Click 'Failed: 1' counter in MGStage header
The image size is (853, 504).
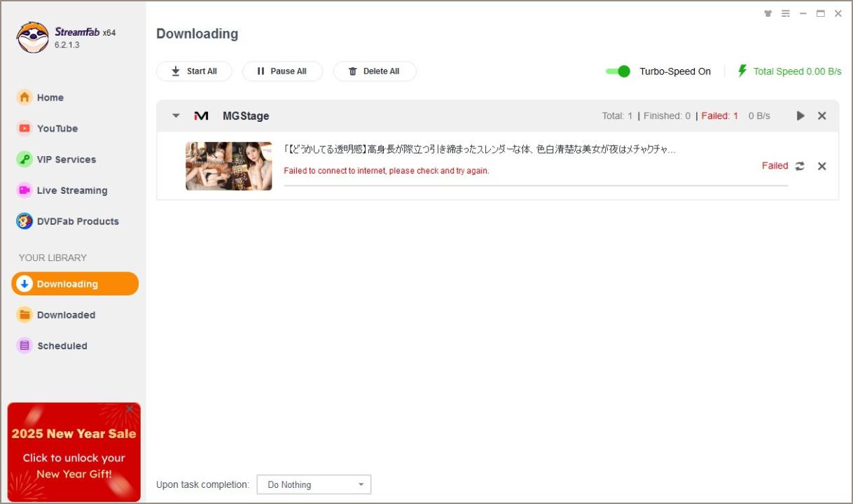[x=720, y=116]
